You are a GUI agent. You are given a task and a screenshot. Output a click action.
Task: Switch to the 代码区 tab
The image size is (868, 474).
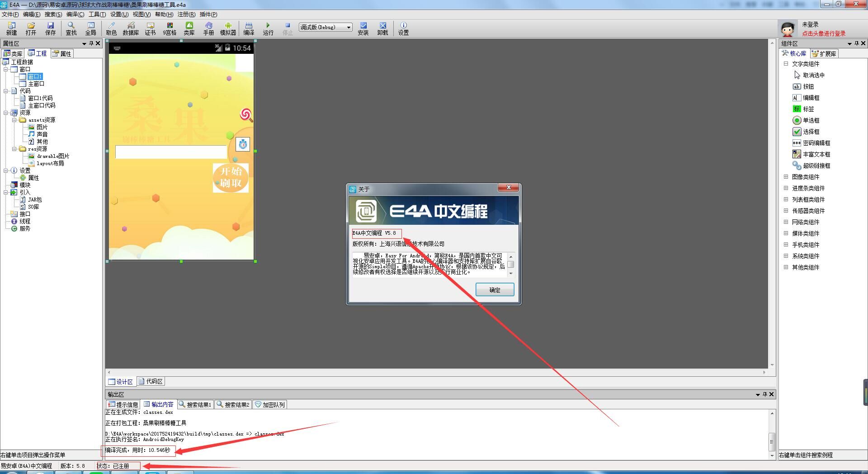(x=151, y=381)
